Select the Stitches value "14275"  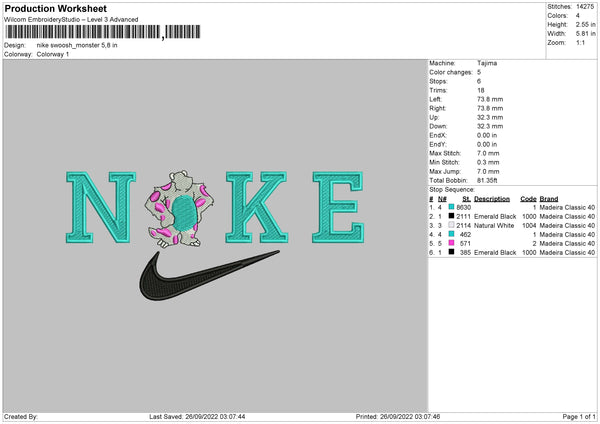pyautogui.click(x=585, y=7)
